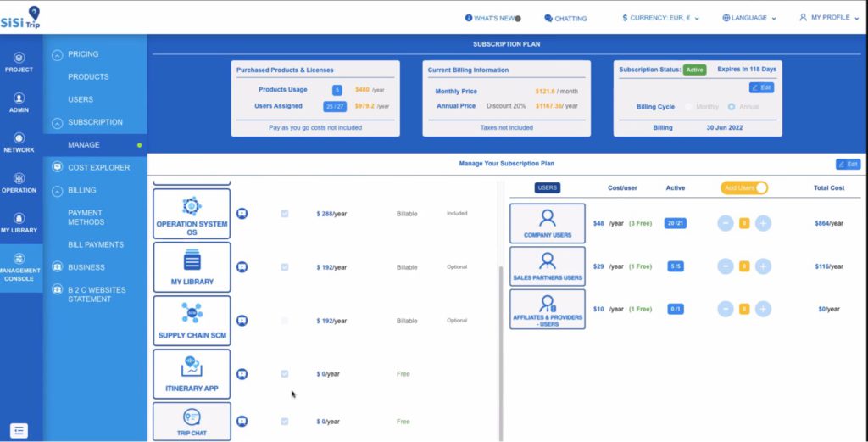Open the Chatting panel
Viewport: 868px width, 442px height.
565,19
